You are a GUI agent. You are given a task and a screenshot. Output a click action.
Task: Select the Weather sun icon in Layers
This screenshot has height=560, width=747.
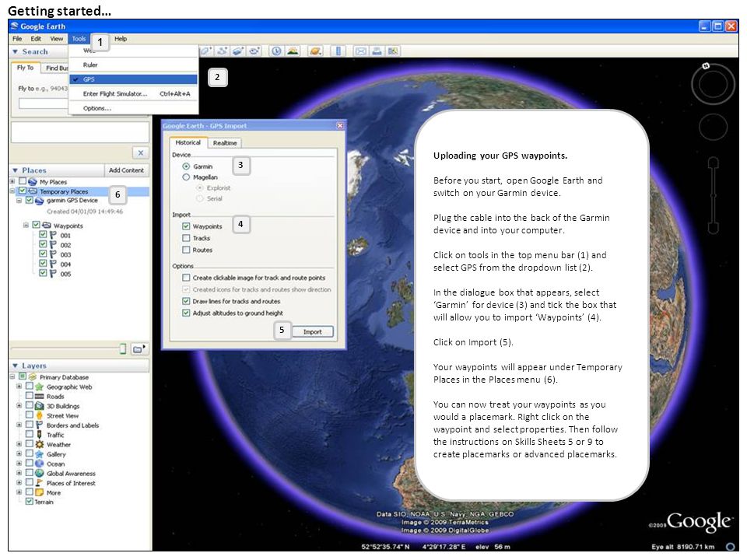[x=40, y=444]
